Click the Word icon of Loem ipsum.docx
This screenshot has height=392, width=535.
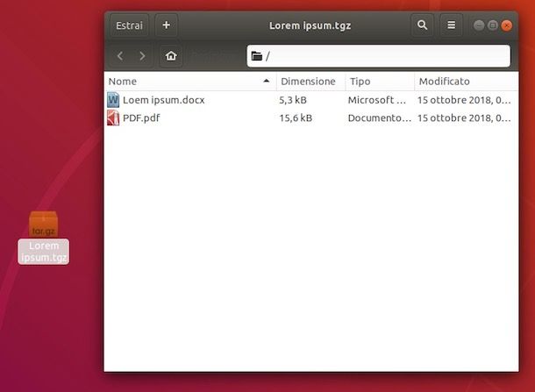click(x=113, y=100)
